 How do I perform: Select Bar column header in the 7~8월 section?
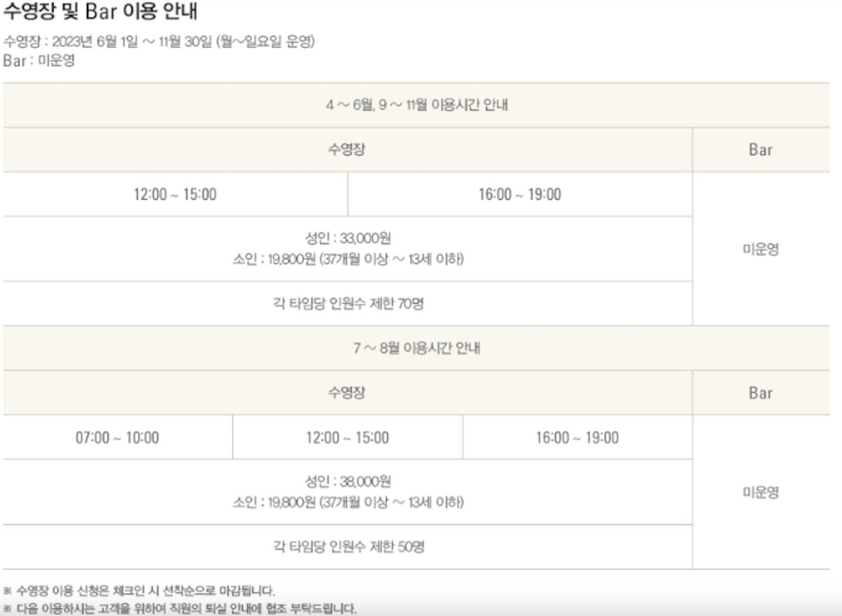click(760, 393)
